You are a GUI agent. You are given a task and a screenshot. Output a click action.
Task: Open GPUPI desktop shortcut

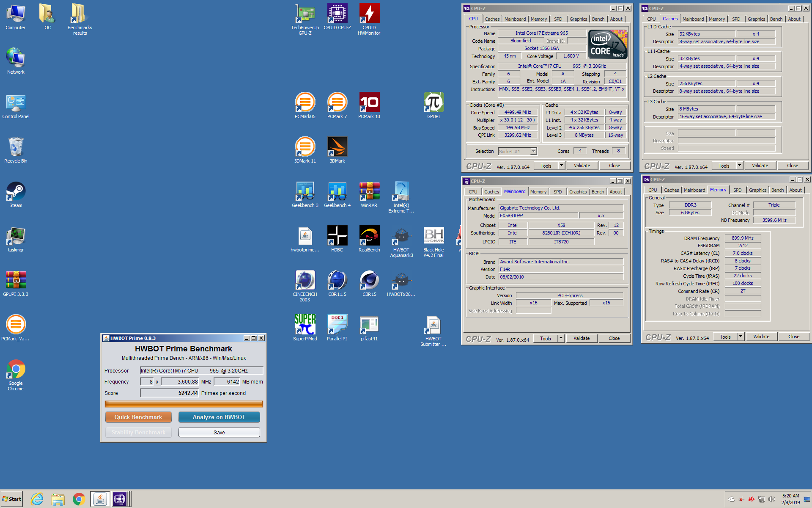click(x=433, y=106)
